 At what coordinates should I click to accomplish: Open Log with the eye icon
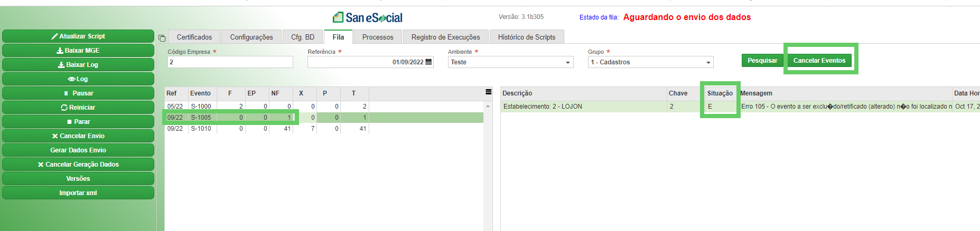(78, 79)
